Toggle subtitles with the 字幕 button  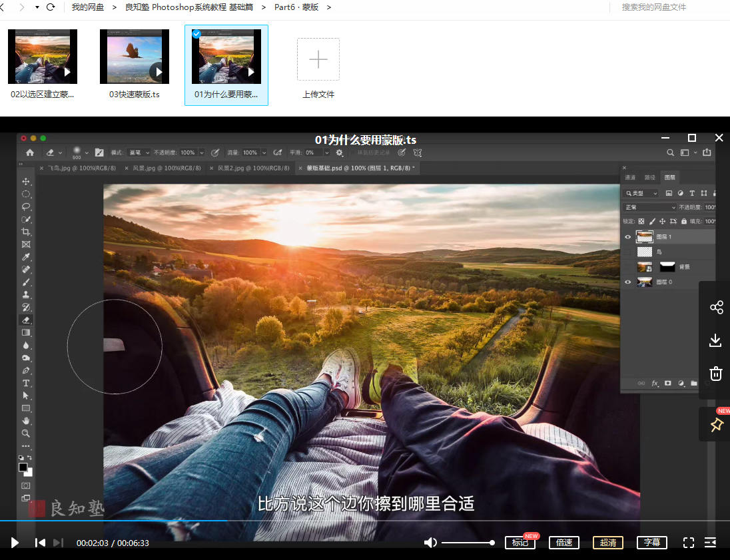(651, 543)
